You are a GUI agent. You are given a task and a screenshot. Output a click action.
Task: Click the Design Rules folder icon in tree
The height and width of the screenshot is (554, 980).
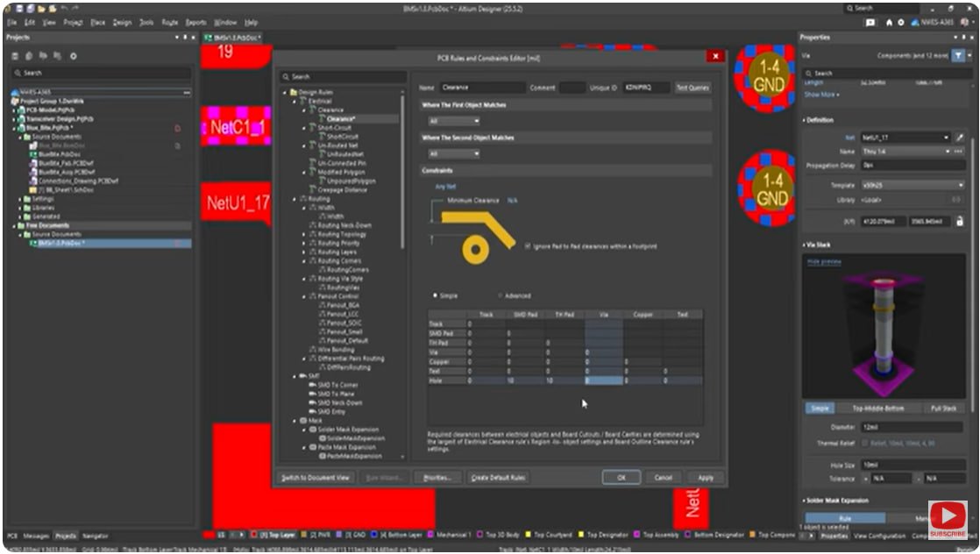tap(294, 92)
